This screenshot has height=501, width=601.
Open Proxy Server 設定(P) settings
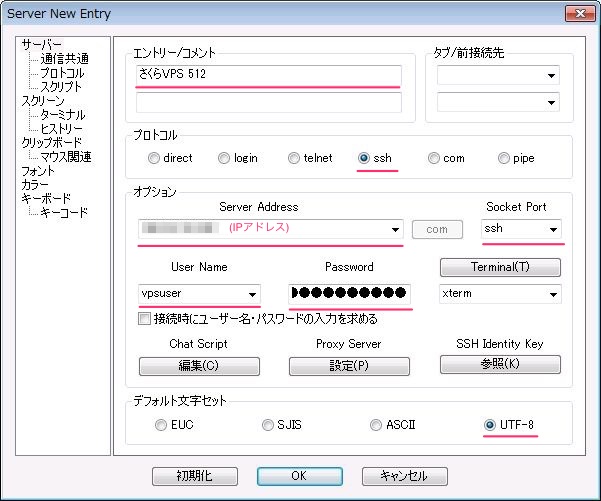click(336, 365)
